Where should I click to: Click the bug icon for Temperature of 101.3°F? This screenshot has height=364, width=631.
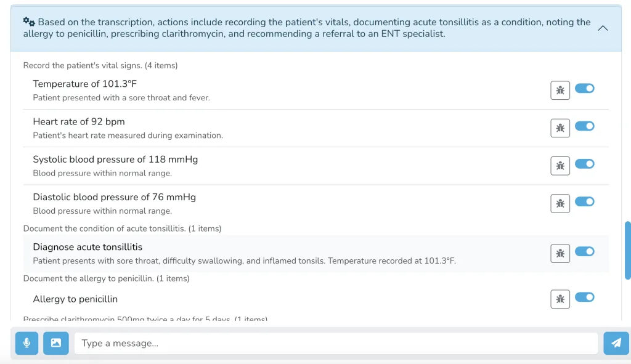coord(560,90)
